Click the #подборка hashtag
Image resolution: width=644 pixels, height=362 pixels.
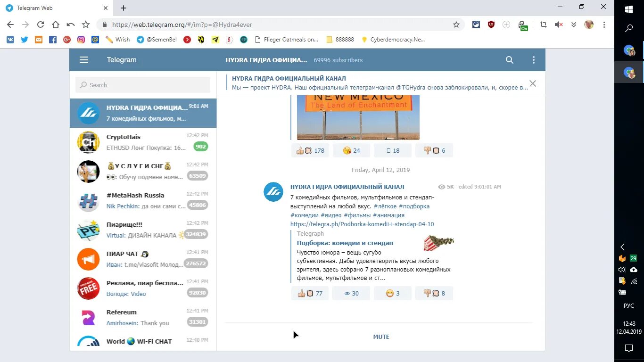pyautogui.click(x=414, y=206)
